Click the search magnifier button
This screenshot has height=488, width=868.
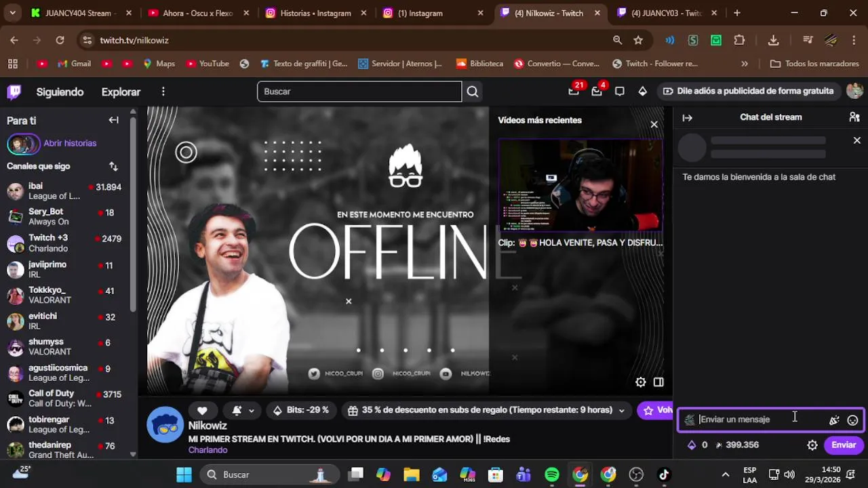coord(473,91)
